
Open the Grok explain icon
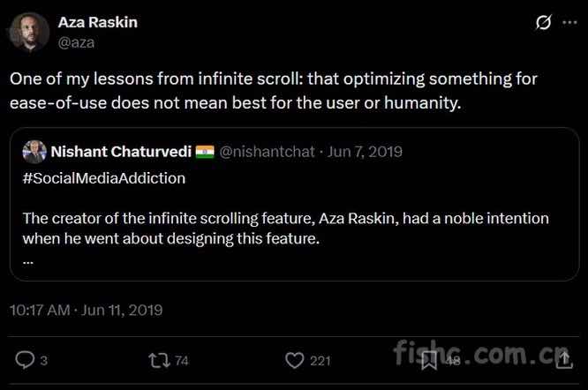pyautogui.click(x=544, y=23)
